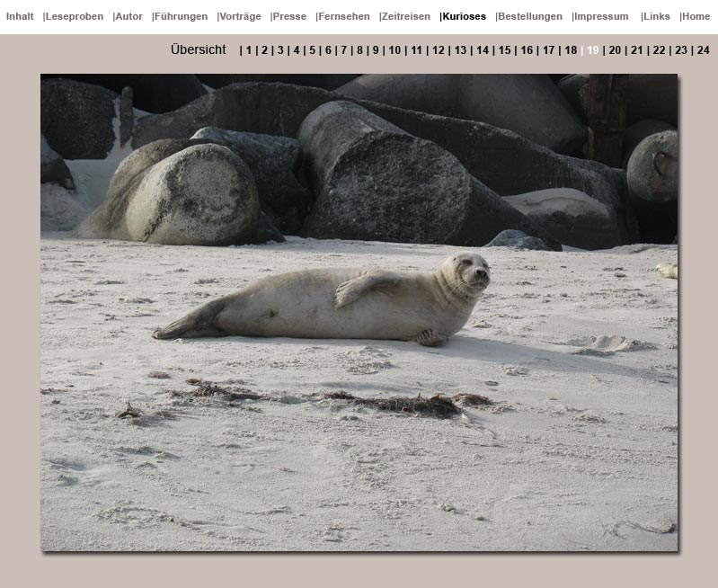Image resolution: width=718 pixels, height=588 pixels.
Task: Select gallery page number 12
Action: tap(439, 50)
